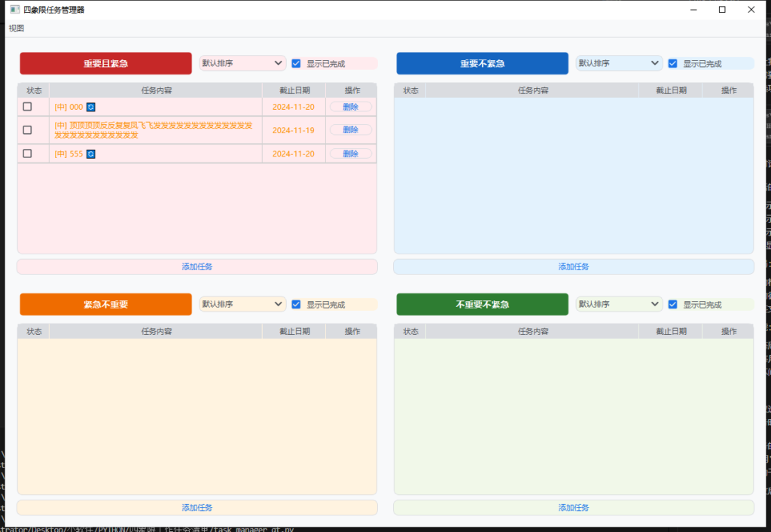Check the status box for the long 顶顶顶顶 task

click(28, 130)
